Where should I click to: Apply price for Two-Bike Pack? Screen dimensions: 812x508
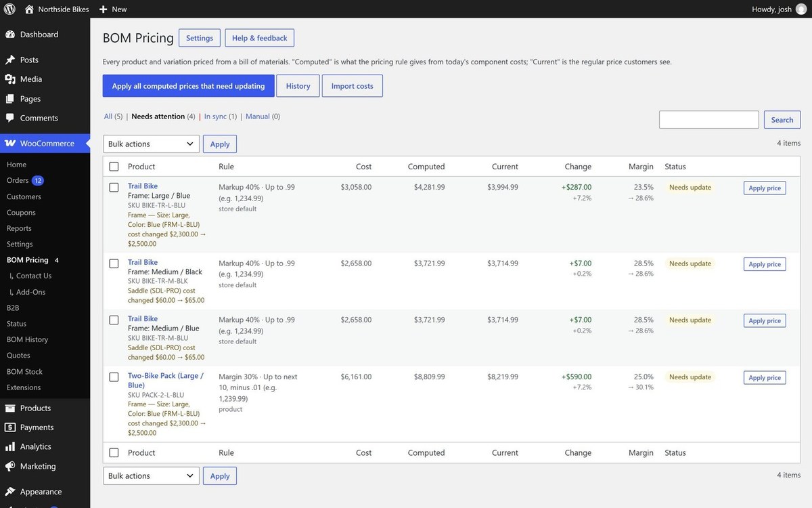click(x=765, y=378)
